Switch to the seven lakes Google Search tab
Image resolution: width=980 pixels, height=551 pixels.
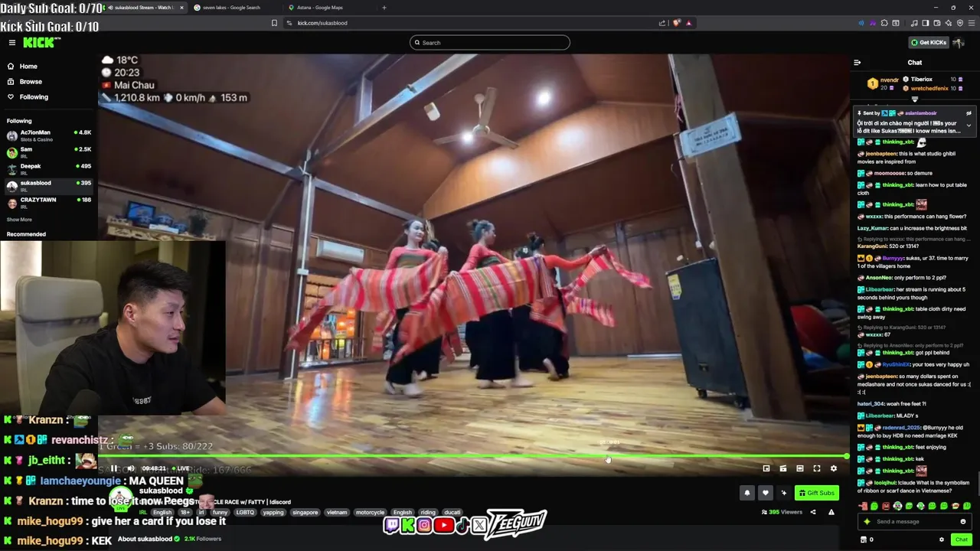pos(231,8)
